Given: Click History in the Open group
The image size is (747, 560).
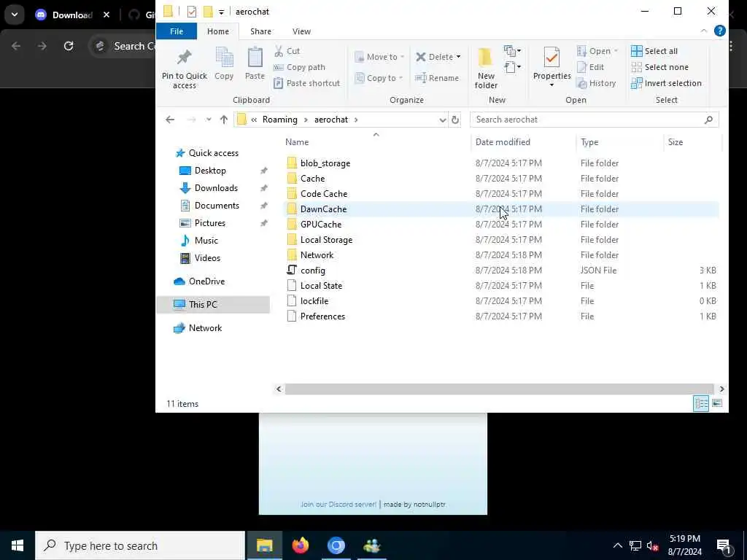Looking at the screenshot, I should 596,83.
